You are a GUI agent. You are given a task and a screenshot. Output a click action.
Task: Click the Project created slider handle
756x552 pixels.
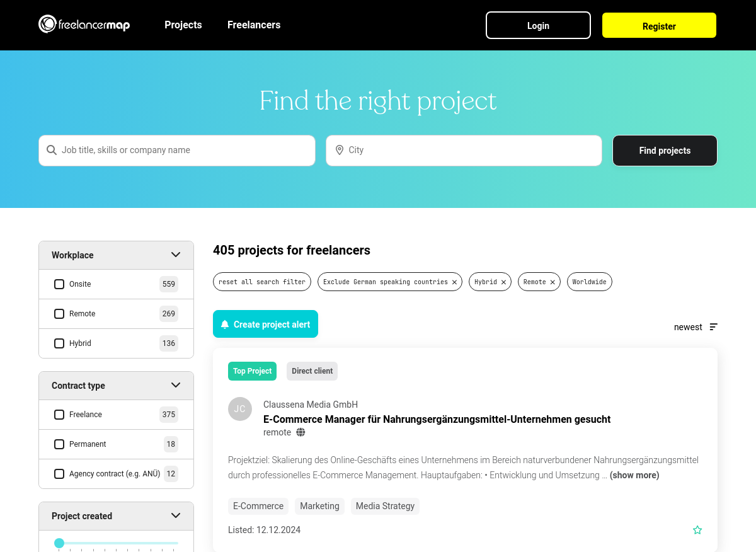59,543
